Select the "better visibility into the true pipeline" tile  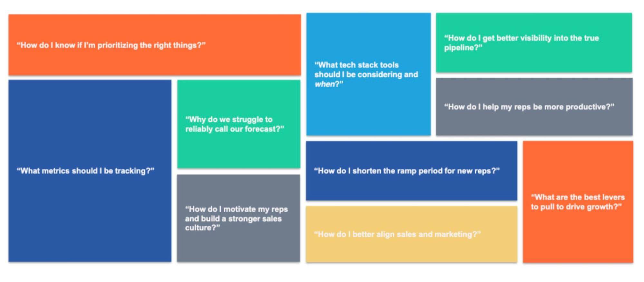[534, 43]
